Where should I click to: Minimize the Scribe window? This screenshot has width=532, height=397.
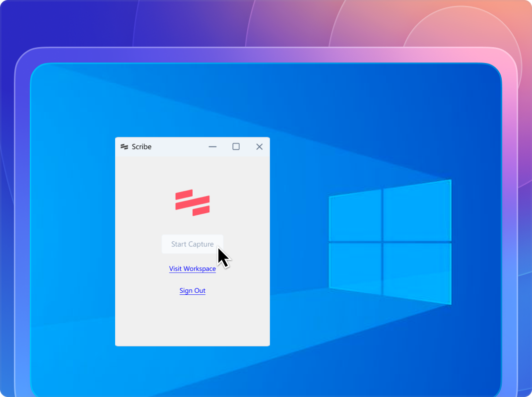click(212, 146)
